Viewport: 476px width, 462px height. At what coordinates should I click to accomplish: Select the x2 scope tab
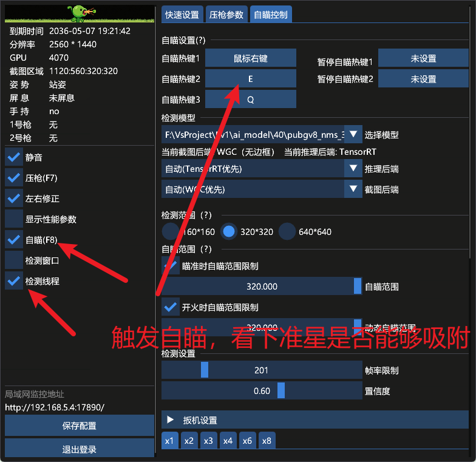(x=189, y=440)
